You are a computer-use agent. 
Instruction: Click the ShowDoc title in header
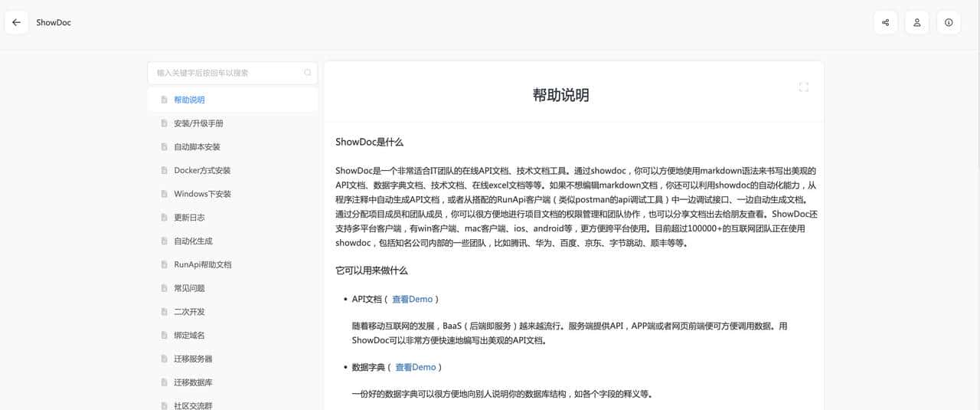pos(54,22)
